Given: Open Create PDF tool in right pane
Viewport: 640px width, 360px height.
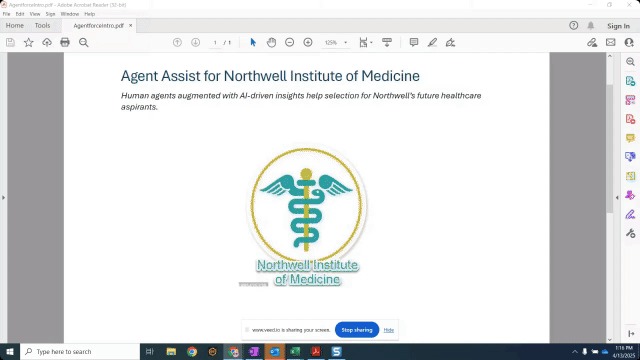Looking at the screenshot, I should click(x=630, y=119).
